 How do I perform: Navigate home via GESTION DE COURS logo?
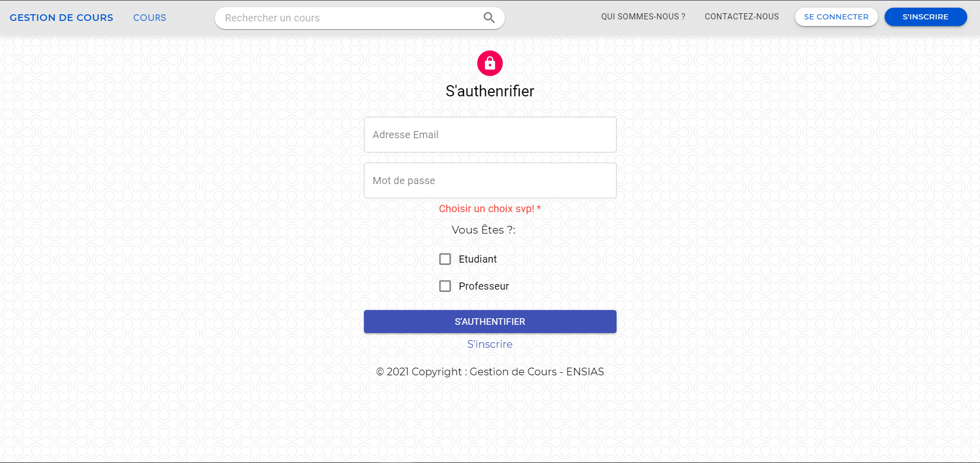(x=61, y=17)
